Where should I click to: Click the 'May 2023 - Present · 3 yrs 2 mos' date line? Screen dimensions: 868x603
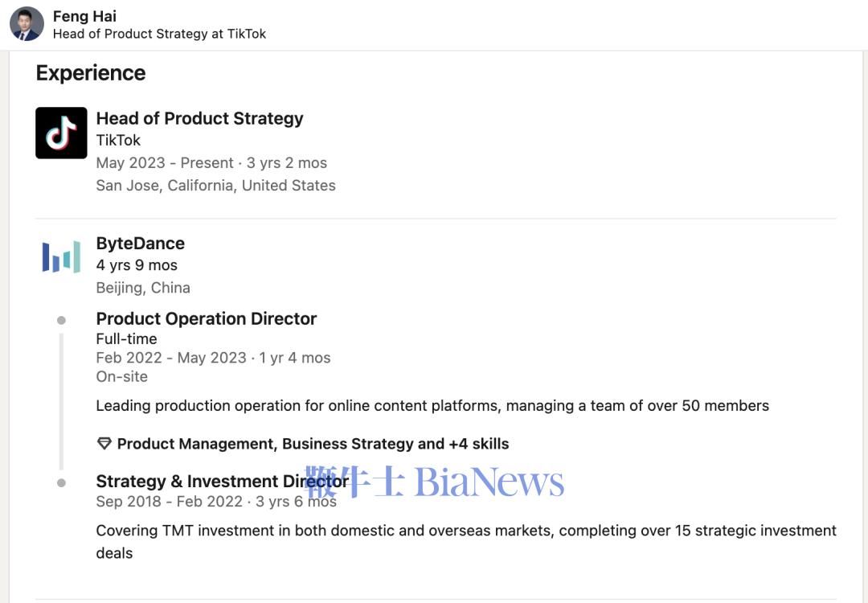tap(211, 162)
